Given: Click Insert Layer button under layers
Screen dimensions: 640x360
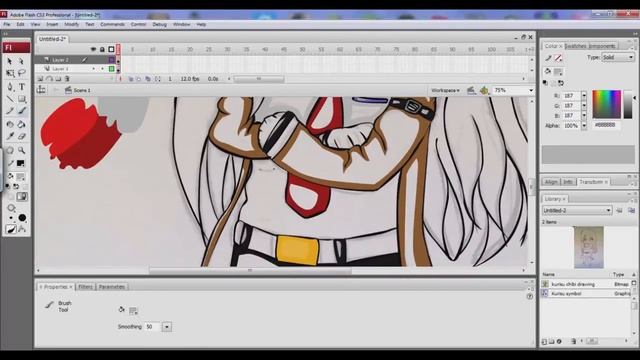Looking at the screenshot, I should coord(40,79).
